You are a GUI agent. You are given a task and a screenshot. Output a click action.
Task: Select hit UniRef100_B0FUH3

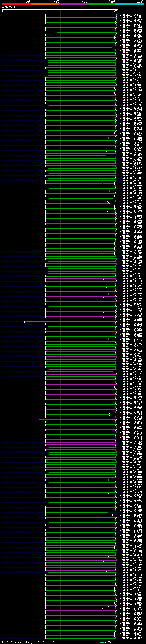click(131, 32)
